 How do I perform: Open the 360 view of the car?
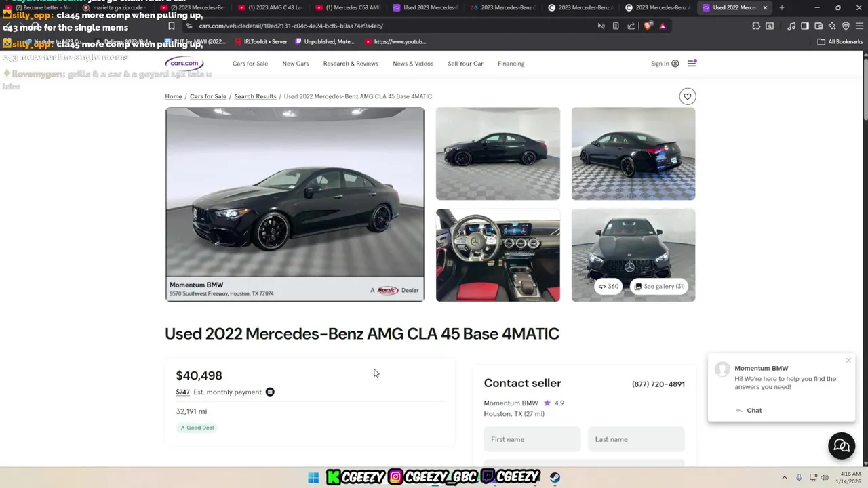pyautogui.click(x=608, y=286)
